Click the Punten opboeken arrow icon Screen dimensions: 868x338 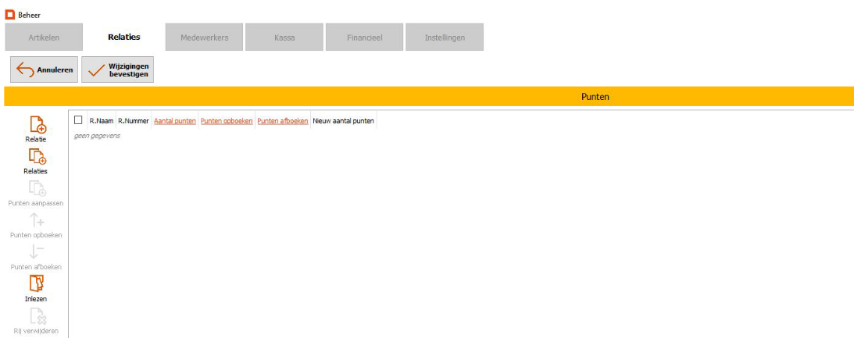pos(37,220)
